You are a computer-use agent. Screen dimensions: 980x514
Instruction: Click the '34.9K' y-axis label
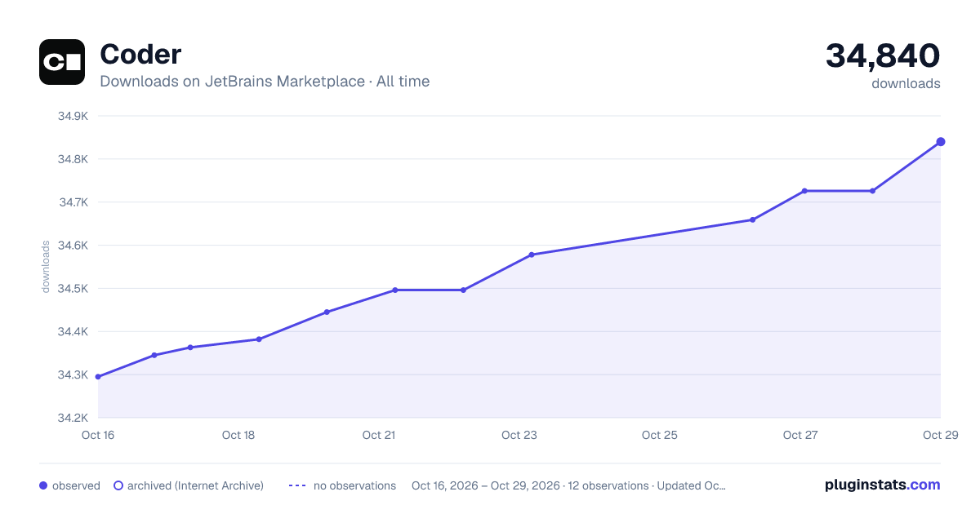click(x=73, y=116)
